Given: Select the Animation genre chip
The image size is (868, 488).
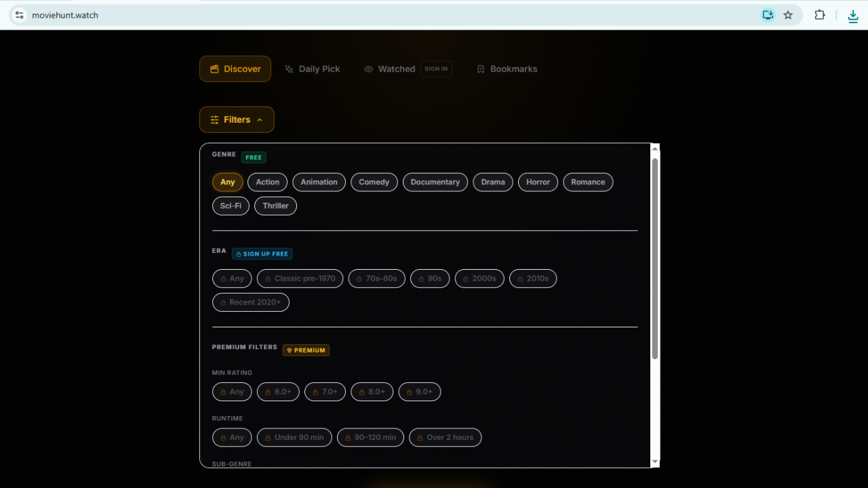Looking at the screenshot, I should (x=319, y=182).
